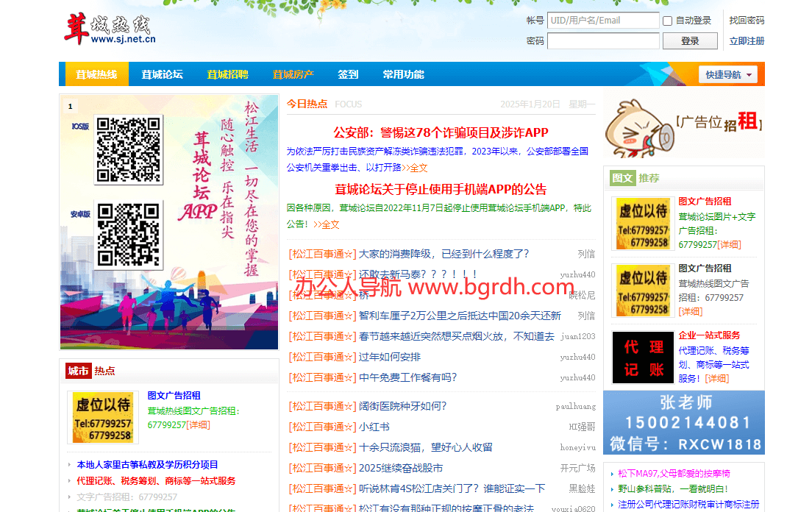Click the slideshow page indicator 1
This screenshot has height=512, width=812.
71,107
